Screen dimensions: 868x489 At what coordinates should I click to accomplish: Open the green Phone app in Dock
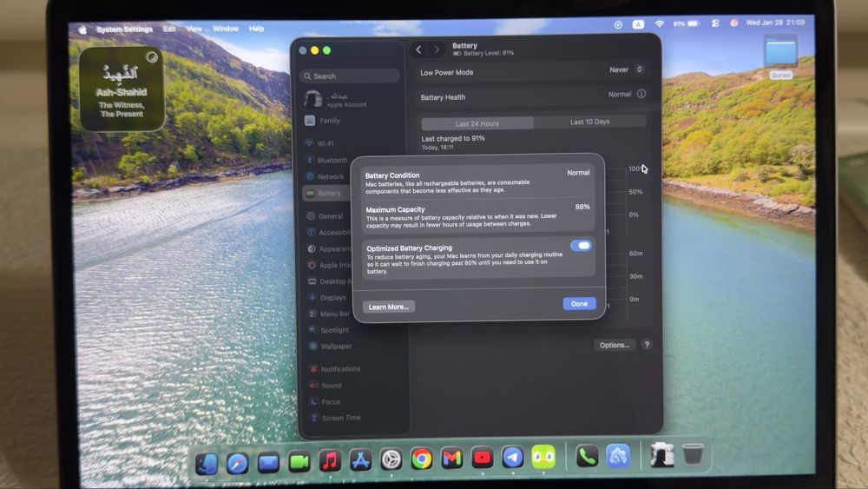[587, 456]
